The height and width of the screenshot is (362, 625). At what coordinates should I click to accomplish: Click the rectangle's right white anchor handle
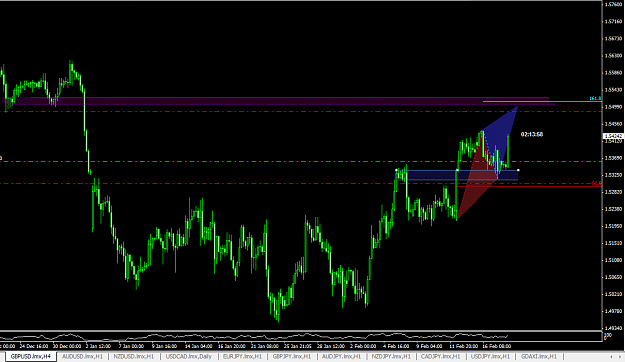tap(518, 171)
